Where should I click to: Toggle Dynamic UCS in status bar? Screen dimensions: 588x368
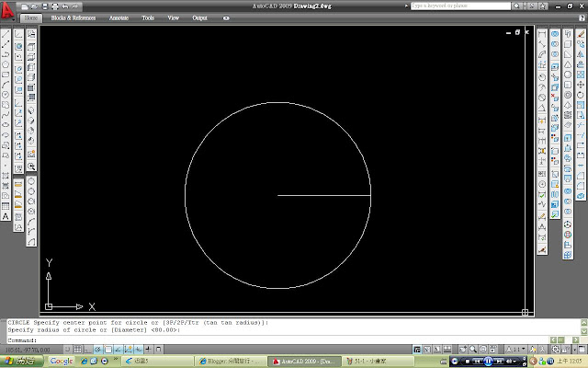click(x=129, y=350)
